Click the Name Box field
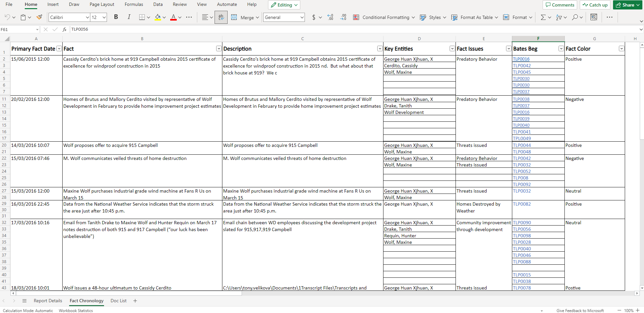 click(20, 29)
